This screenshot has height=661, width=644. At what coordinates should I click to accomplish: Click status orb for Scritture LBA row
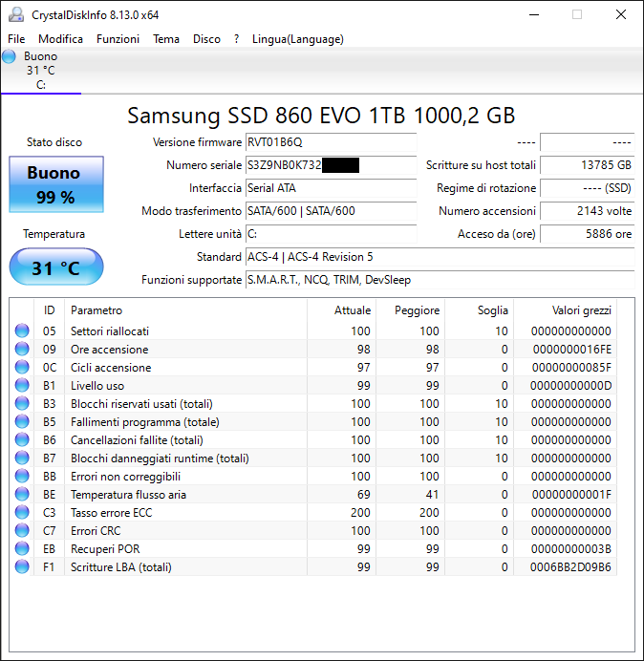tap(22, 566)
